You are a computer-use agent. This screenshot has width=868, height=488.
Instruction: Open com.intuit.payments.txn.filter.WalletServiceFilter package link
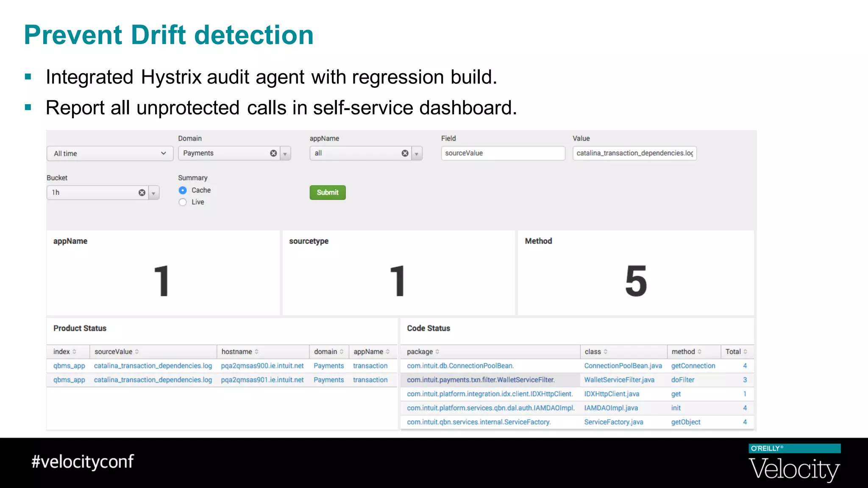pos(481,380)
